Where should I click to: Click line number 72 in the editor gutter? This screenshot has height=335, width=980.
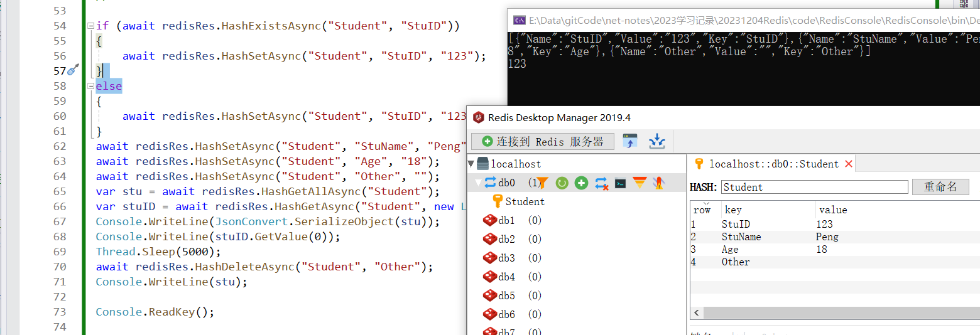coord(58,297)
